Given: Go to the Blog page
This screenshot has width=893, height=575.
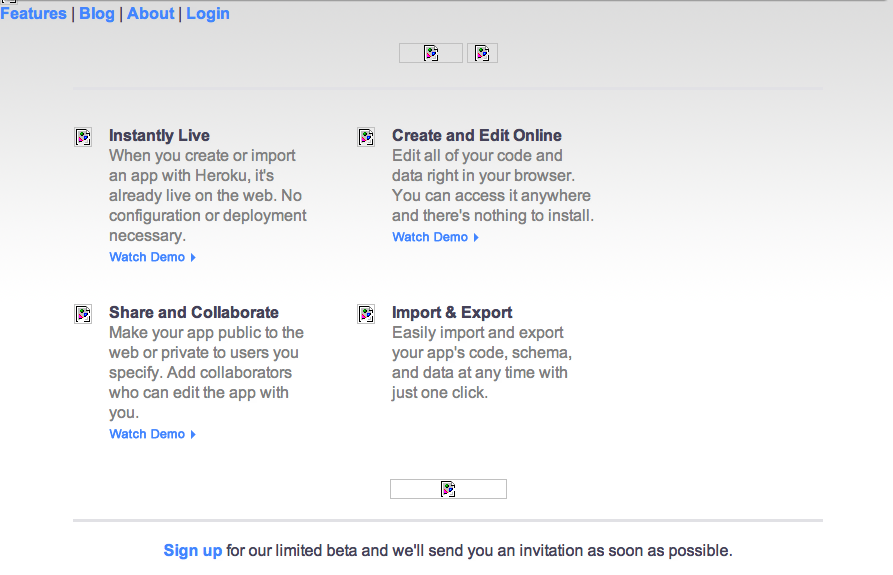Looking at the screenshot, I should (x=97, y=14).
